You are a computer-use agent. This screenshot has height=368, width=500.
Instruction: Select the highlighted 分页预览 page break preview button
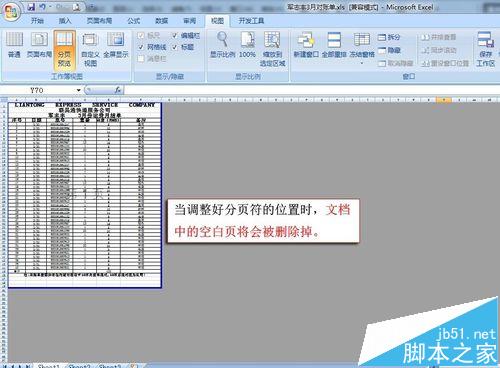(x=64, y=50)
